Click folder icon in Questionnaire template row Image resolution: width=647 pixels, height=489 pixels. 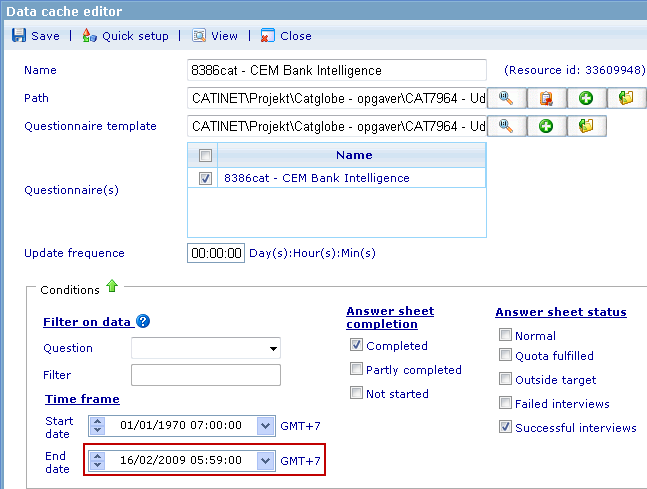click(587, 126)
